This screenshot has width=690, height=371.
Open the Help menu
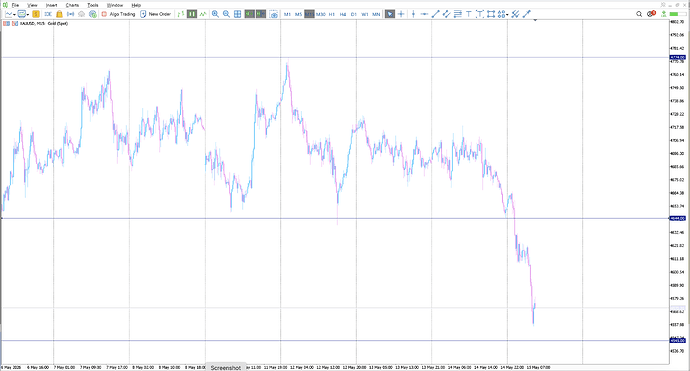tap(136, 5)
